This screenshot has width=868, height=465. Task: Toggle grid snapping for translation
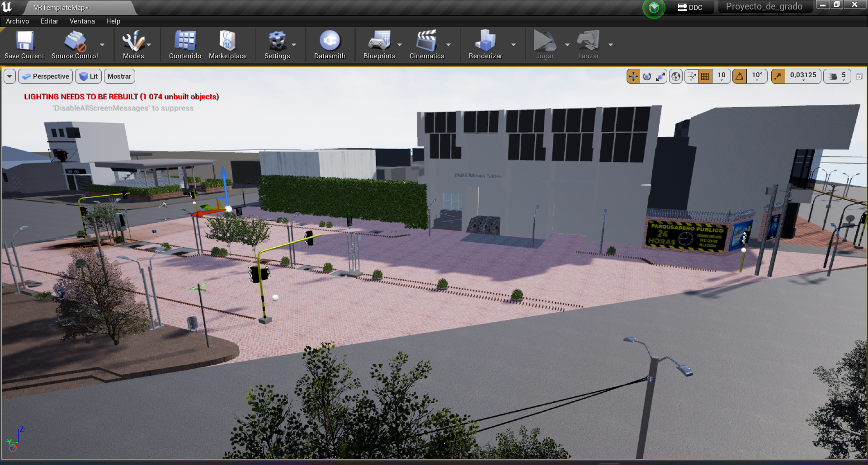tap(705, 76)
